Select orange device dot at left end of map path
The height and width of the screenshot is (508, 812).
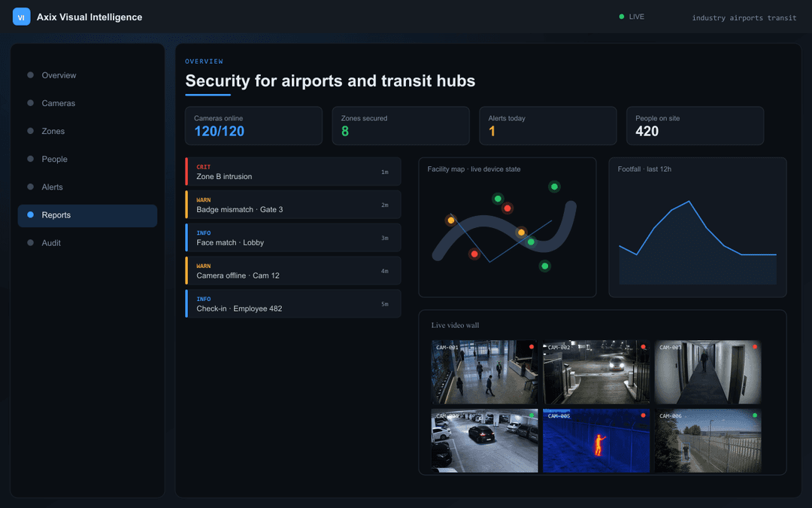[451, 221]
